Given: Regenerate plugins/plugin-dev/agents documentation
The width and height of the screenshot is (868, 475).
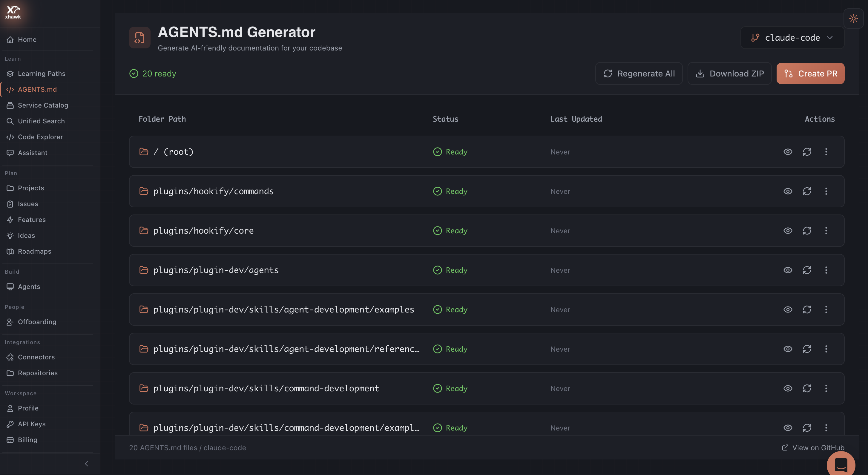Looking at the screenshot, I should [x=807, y=270].
